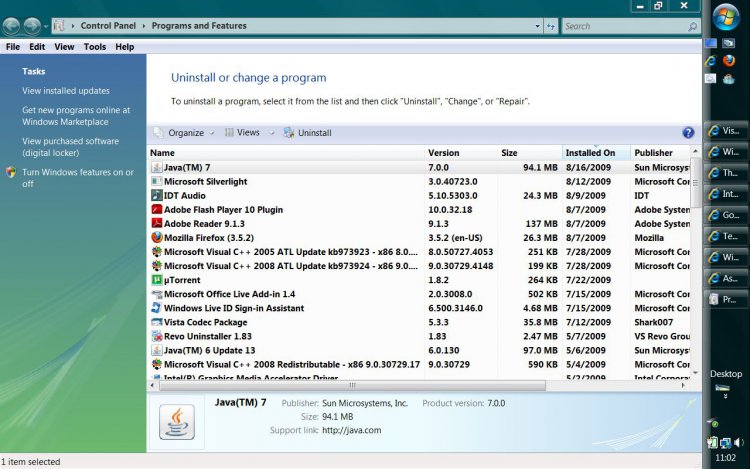Open the recent pages dropdown beside Forward button
750x469 pixels.
[x=46, y=26]
